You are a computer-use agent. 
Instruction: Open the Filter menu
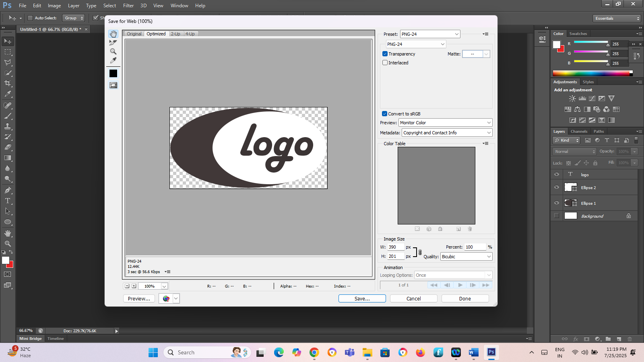click(128, 6)
